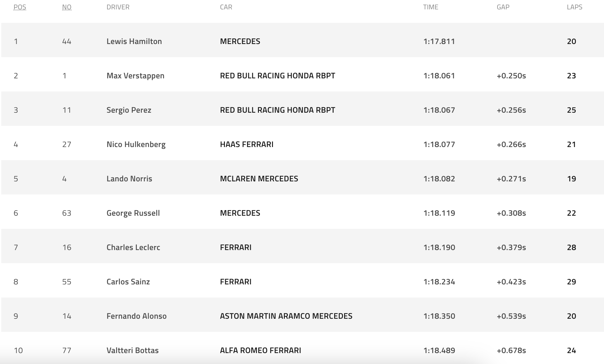Viewport: 604px width, 364px height.
Task: Click Sergio Perez driver name
Action: tap(129, 110)
